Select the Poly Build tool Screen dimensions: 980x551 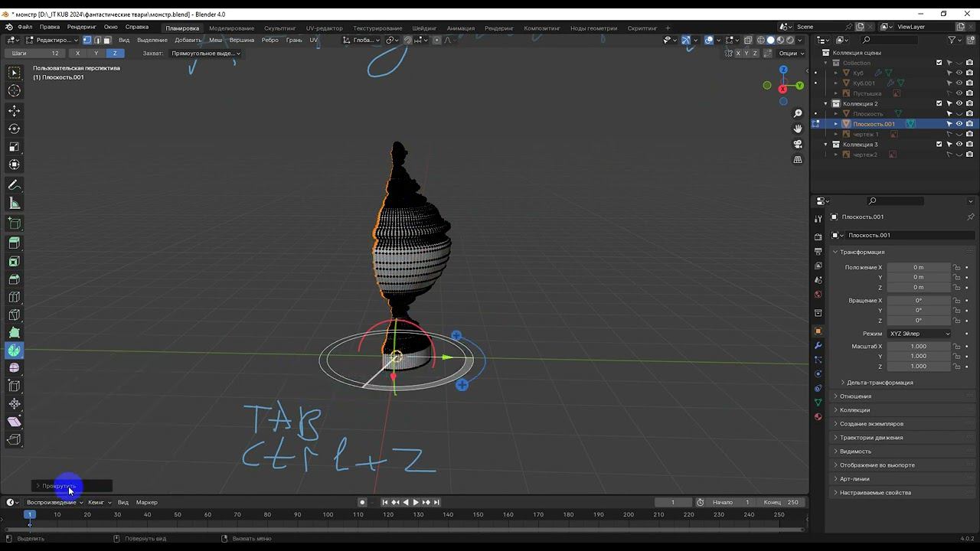click(15, 333)
